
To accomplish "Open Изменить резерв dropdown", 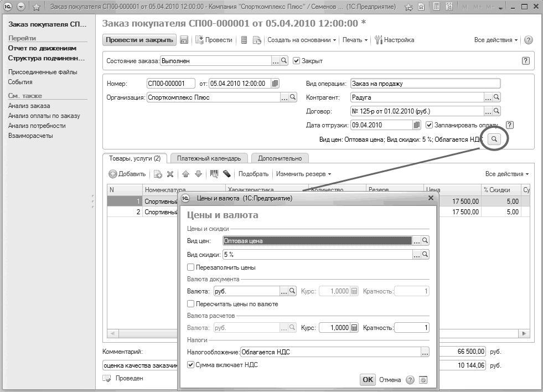I will 303,174.
